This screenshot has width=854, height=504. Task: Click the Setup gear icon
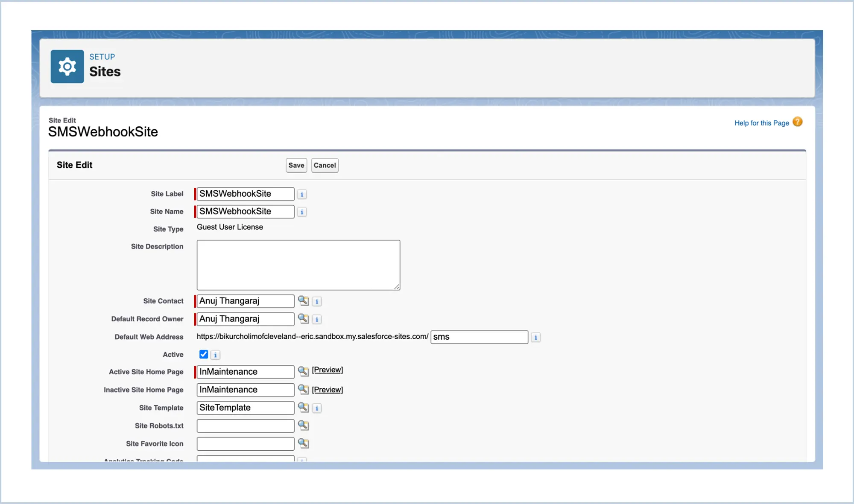coord(67,67)
